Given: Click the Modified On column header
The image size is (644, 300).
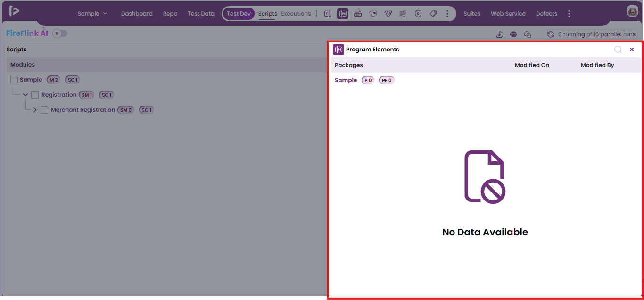Looking at the screenshot, I should coord(532,65).
